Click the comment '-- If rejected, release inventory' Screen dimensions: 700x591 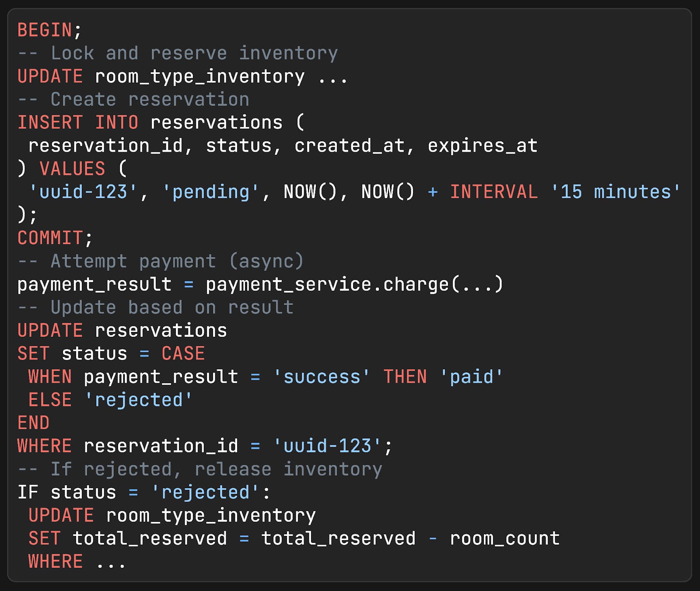click(200, 469)
